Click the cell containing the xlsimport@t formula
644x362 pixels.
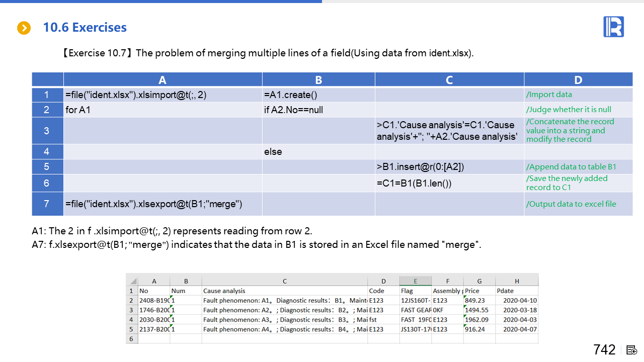(x=163, y=95)
